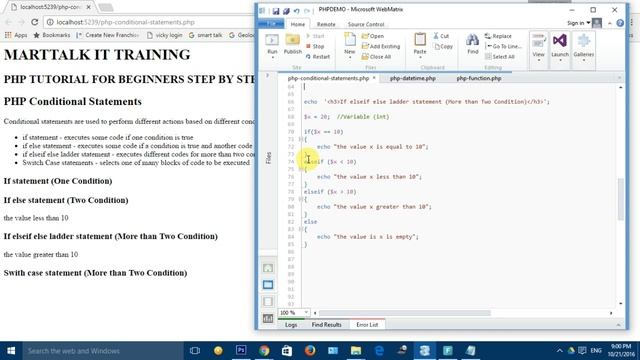Click the Run site icon in WebMatrix
The height and width of the screenshot is (360, 640).
click(x=272, y=40)
